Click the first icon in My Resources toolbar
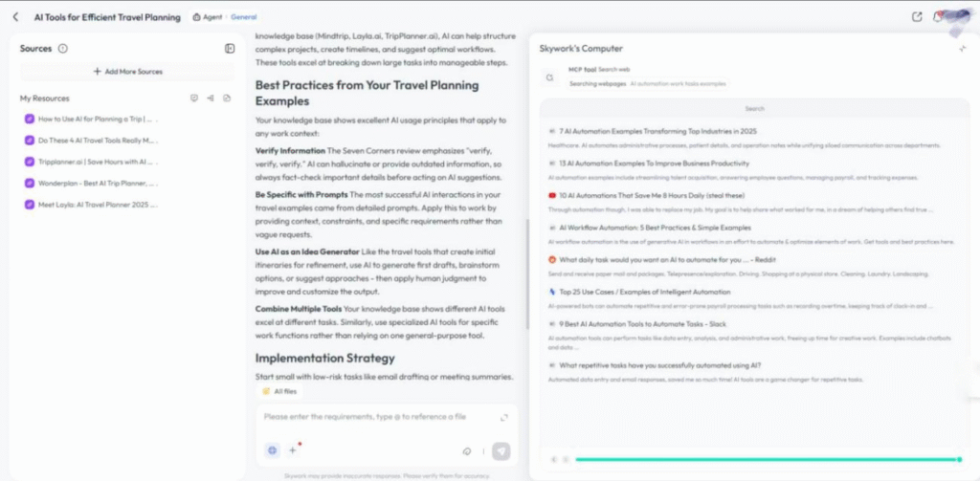This screenshot has width=980, height=481. click(x=194, y=98)
